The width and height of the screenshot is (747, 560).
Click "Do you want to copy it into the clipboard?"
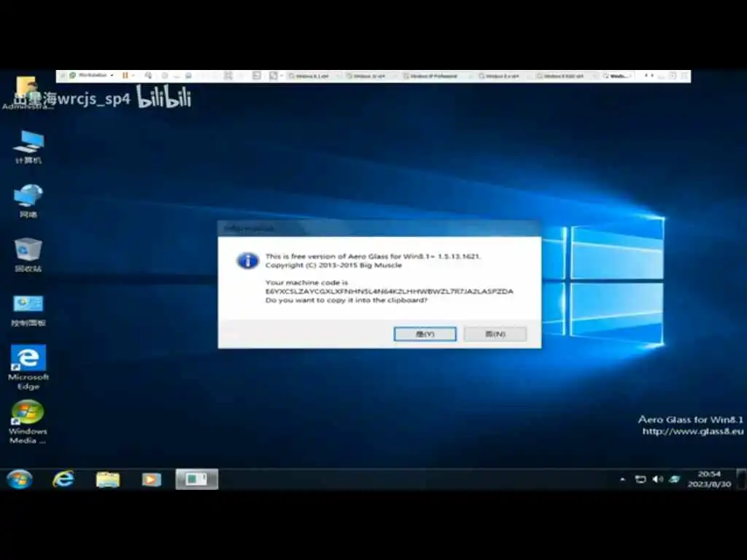coord(347,300)
